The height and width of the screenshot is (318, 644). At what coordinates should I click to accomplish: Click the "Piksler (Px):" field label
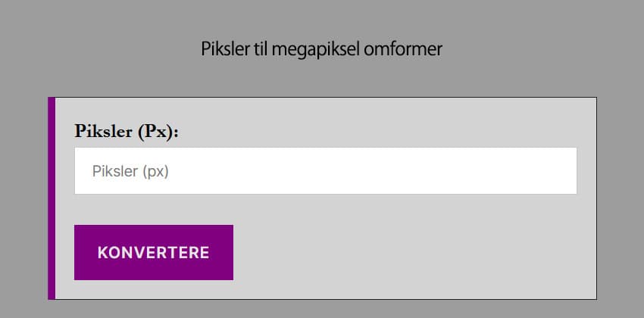click(x=127, y=131)
